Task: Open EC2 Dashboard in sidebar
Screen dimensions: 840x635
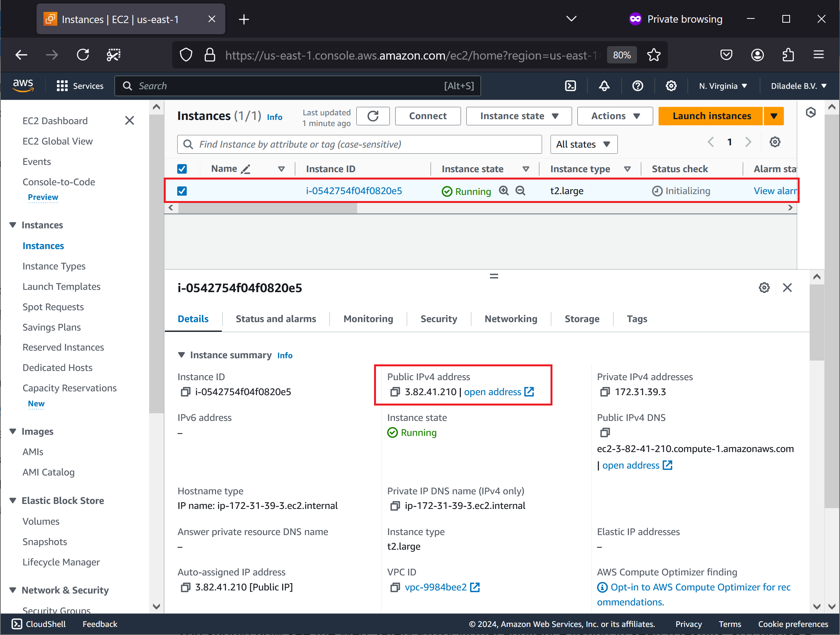Action: 55,121
